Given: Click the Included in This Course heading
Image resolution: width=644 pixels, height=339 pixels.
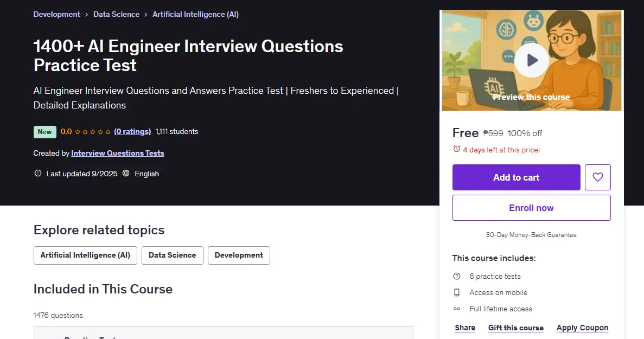Looking at the screenshot, I should tap(103, 289).
